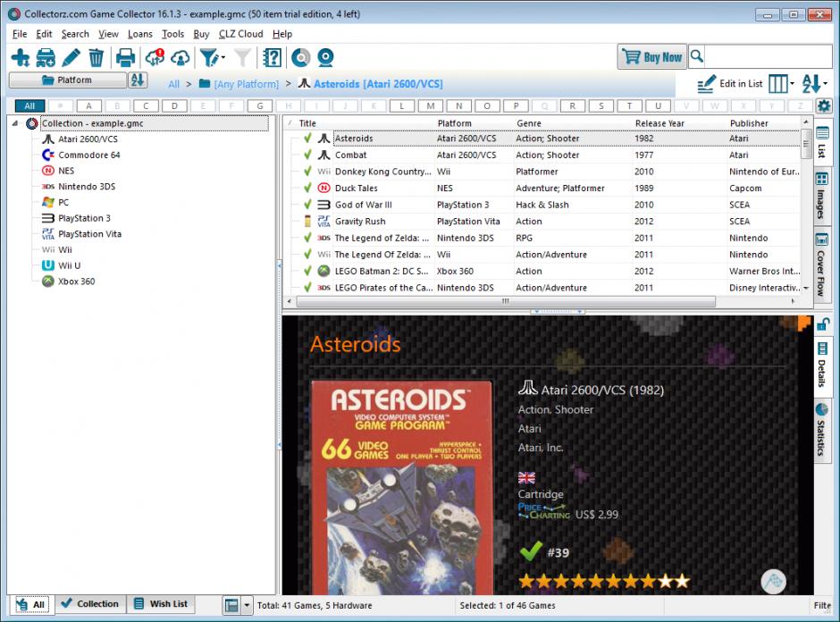
Task: Click the Buy Now button
Action: 652,57
